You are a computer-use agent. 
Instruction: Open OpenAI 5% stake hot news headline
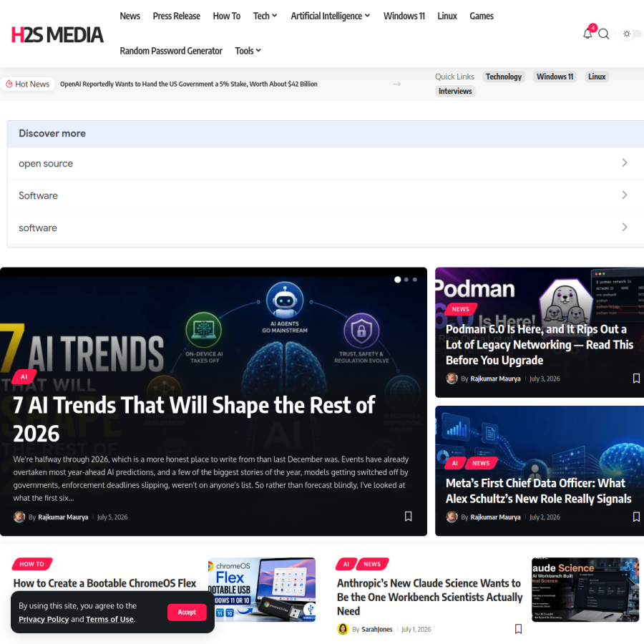coord(188,84)
